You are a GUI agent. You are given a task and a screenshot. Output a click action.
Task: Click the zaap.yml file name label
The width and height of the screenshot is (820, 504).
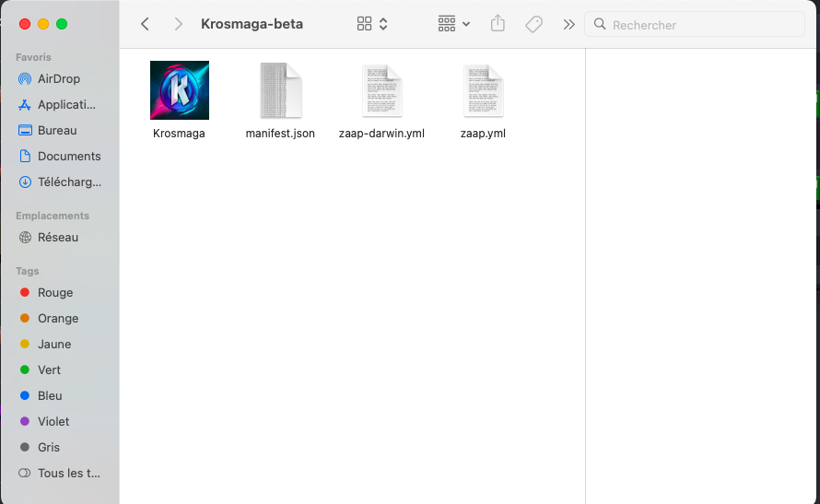point(483,134)
